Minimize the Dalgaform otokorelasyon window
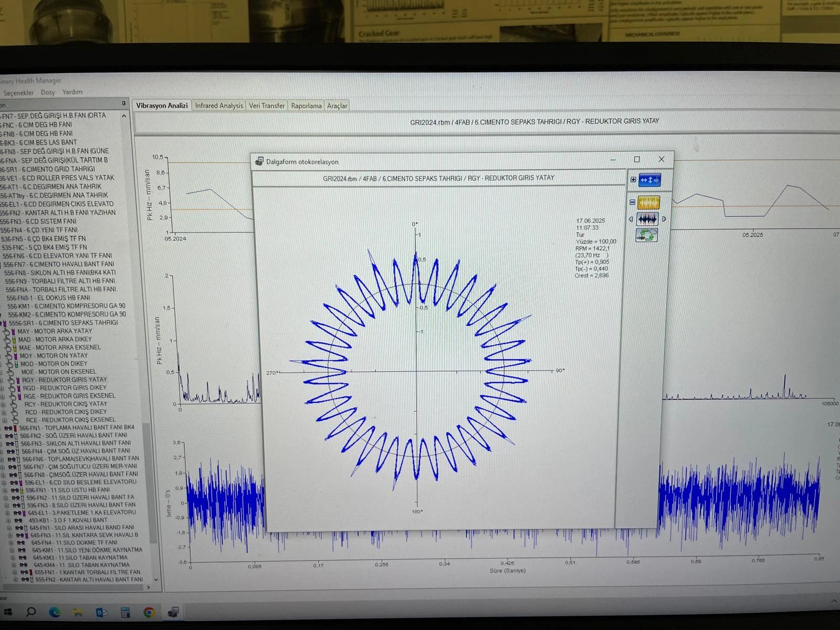840x630 pixels. point(613,160)
